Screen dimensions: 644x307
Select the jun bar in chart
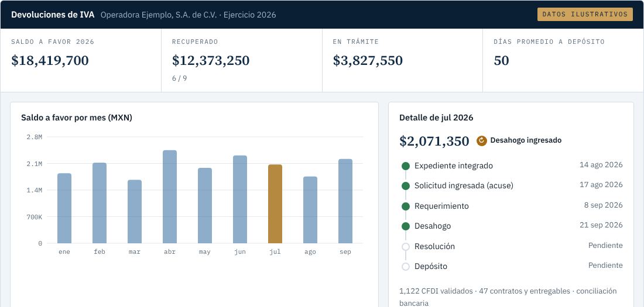(240, 199)
